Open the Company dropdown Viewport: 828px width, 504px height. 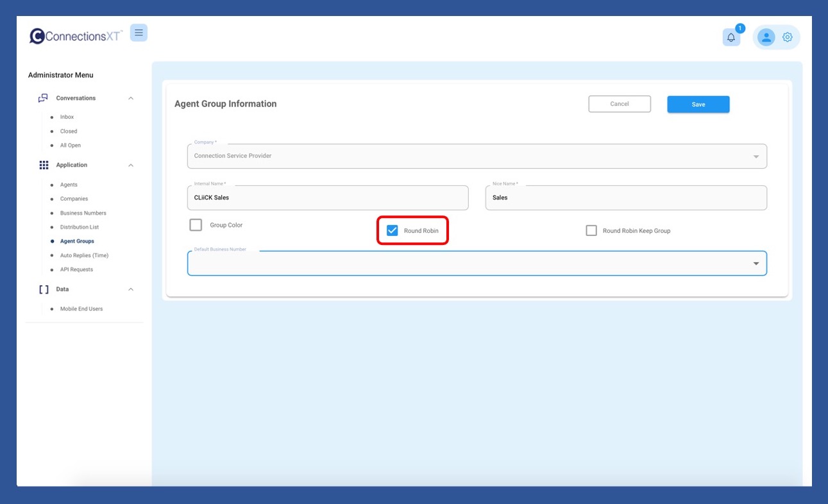click(756, 156)
